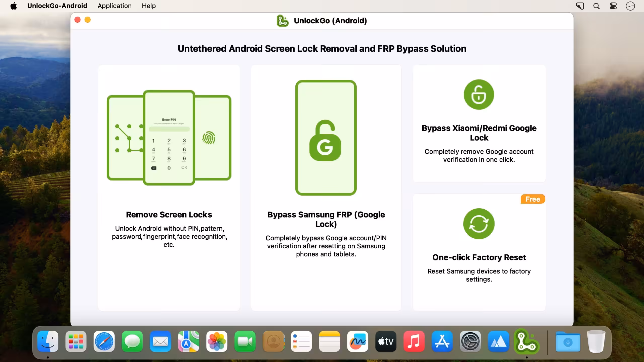This screenshot has width=644, height=362.
Task: Open Maps from the dock
Action: pos(189,341)
